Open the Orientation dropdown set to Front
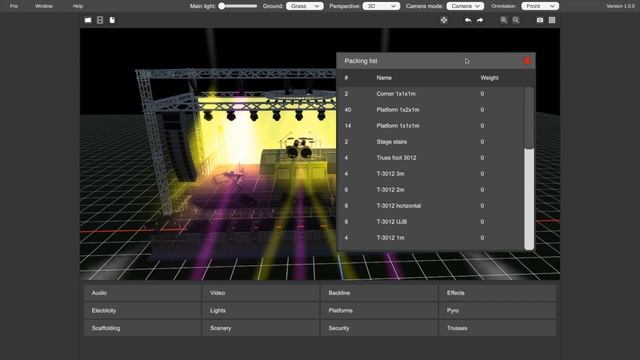Screen dimensions: 640x360 pyautogui.click(x=540, y=6)
